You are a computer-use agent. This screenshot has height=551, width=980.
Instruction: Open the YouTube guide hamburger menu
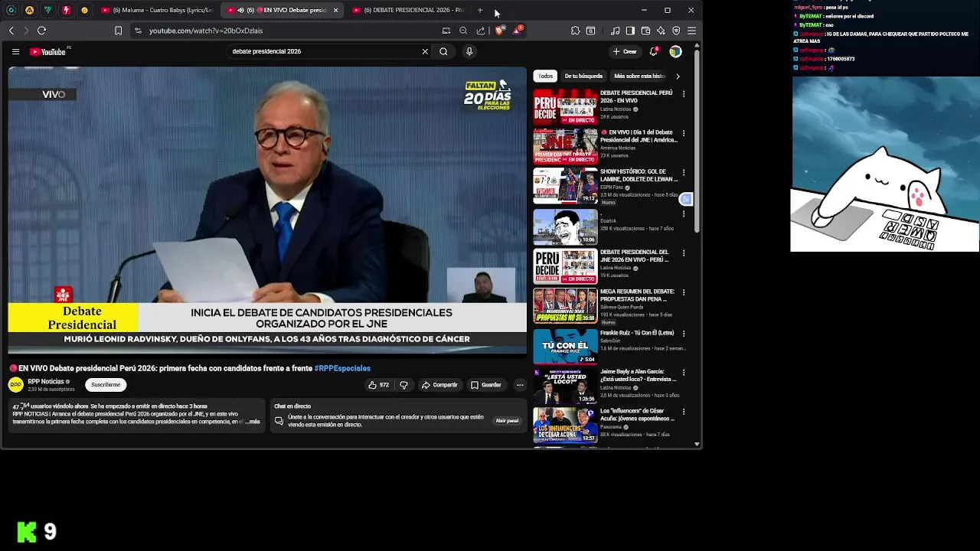click(x=15, y=51)
